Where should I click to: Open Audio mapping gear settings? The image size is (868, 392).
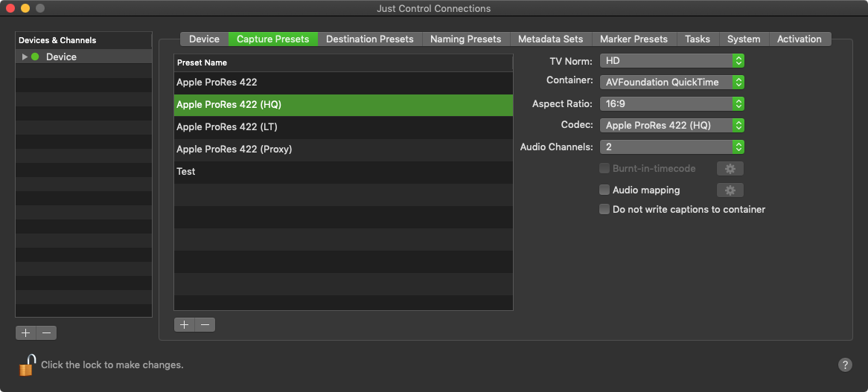pyautogui.click(x=730, y=190)
